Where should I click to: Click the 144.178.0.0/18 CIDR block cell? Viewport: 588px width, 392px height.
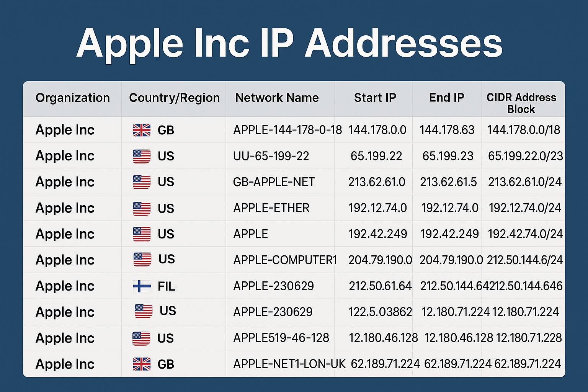coord(523,130)
